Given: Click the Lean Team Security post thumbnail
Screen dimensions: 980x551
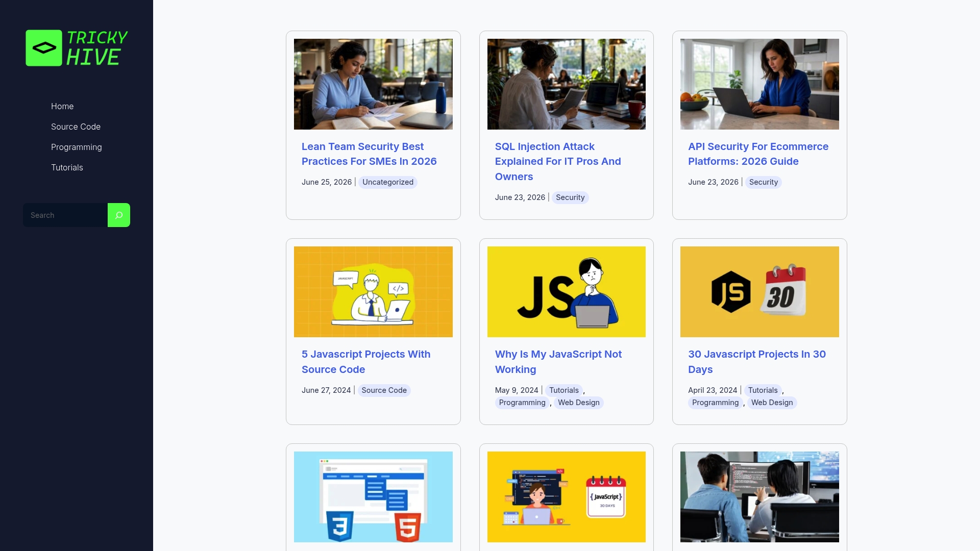Looking at the screenshot, I should pos(373,84).
